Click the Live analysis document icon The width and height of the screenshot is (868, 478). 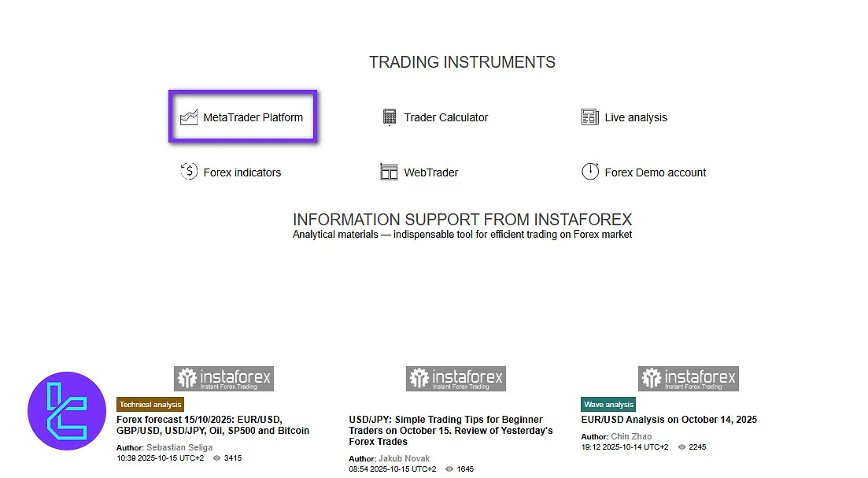[590, 117]
